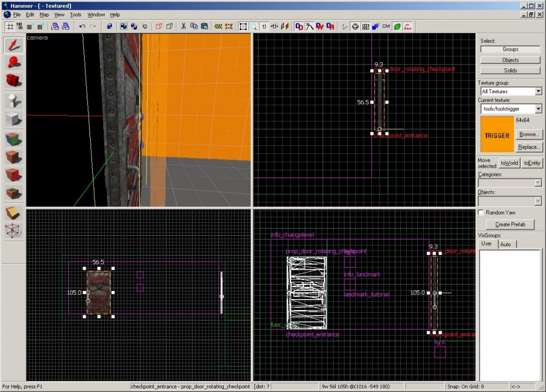The height and width of the screenshot is (392, 546).
Task: Switch to the Auto VisGroups tab
Action: click(x=507, y=244)
